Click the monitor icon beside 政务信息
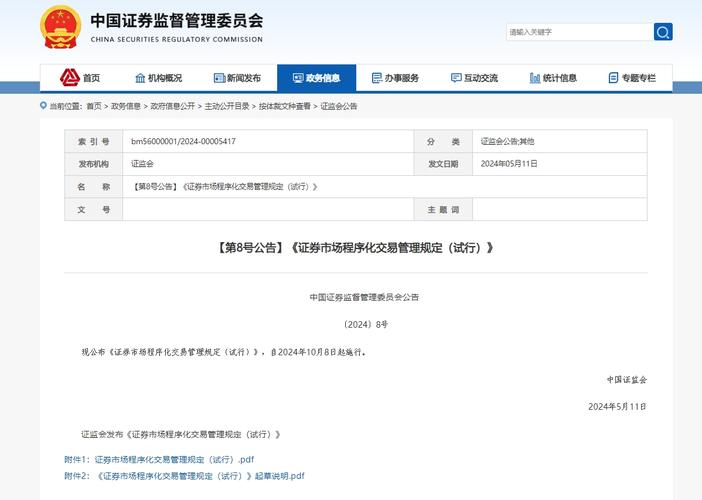This screenshot has height=500, width=702. [298, 78]
